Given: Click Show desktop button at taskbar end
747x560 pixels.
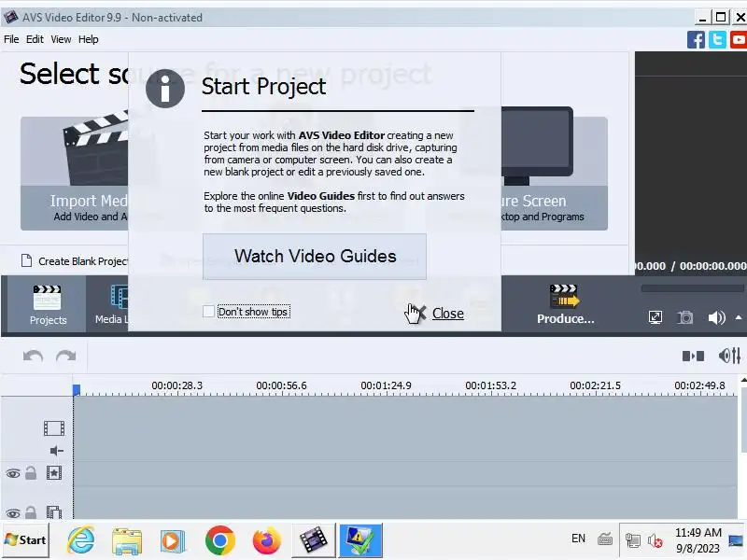Looking at the screenshot, I should [x=736, y=540].
